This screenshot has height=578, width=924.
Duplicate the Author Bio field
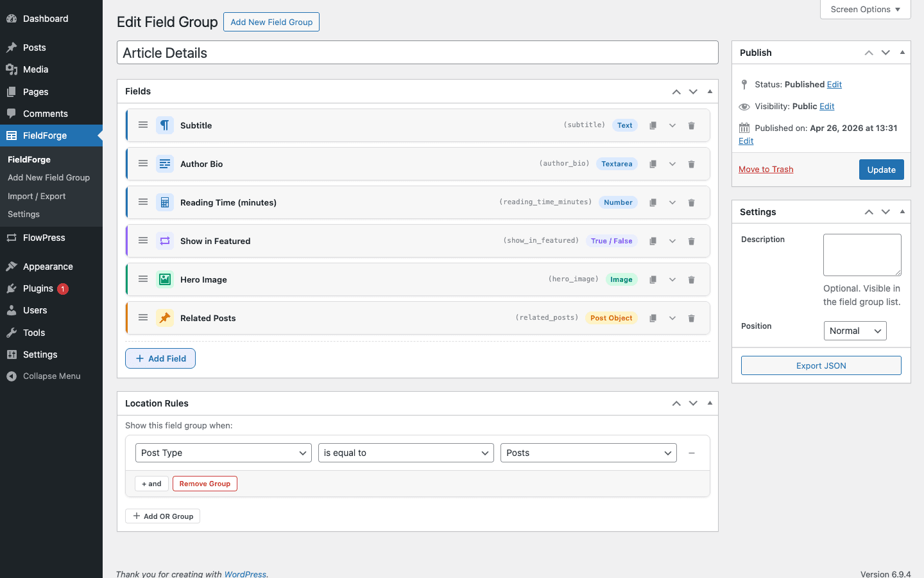tap(653, 164)
